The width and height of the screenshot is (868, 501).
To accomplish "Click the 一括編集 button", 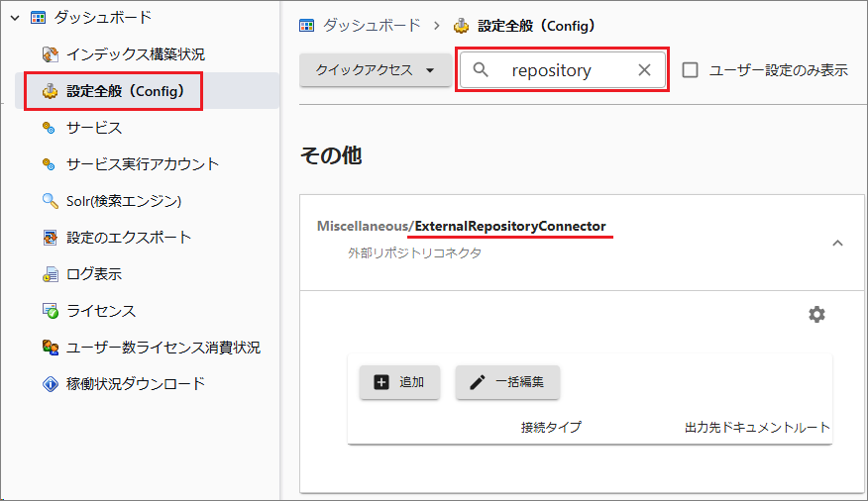I will [x=507, y=382].
